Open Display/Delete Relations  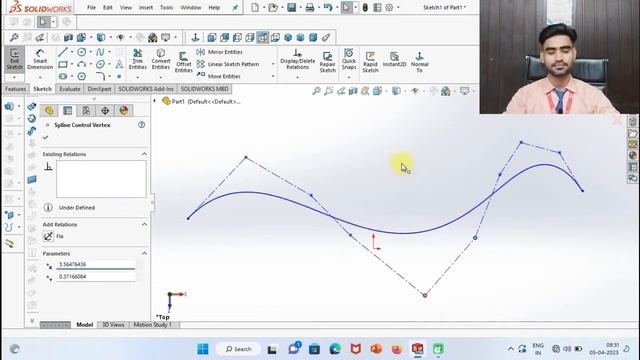(x=298, y=60)
